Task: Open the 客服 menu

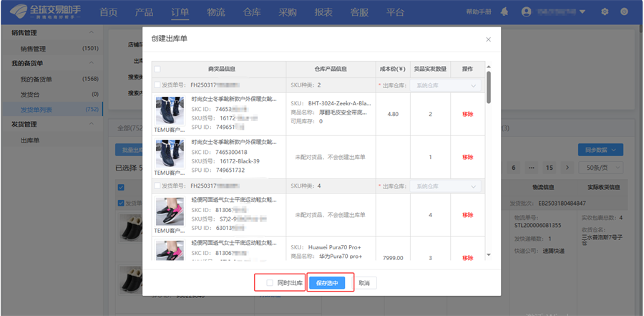Action: coord(359,12)
